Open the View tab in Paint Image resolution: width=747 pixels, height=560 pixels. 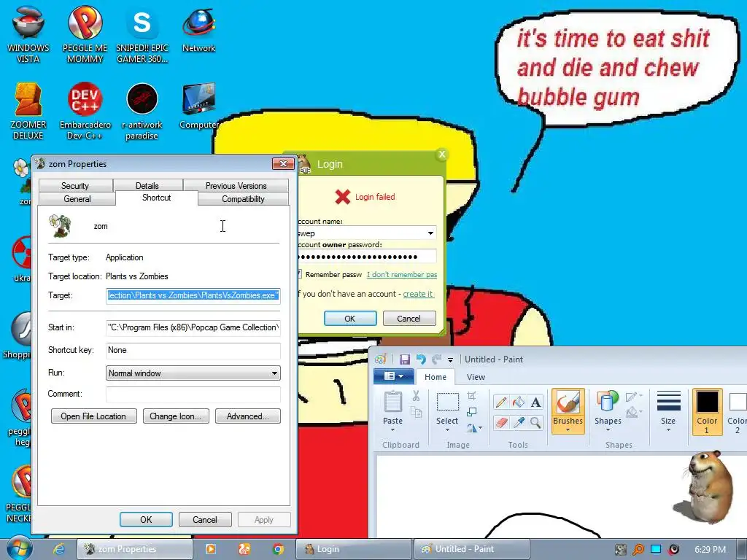tap(476, 377)
